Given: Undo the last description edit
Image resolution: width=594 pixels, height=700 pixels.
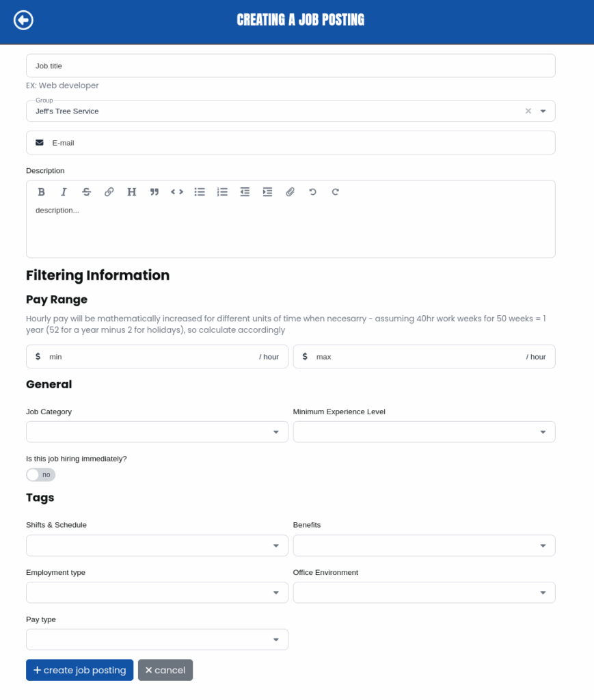Looking at the screenshot, I should [x=312, y=192].
